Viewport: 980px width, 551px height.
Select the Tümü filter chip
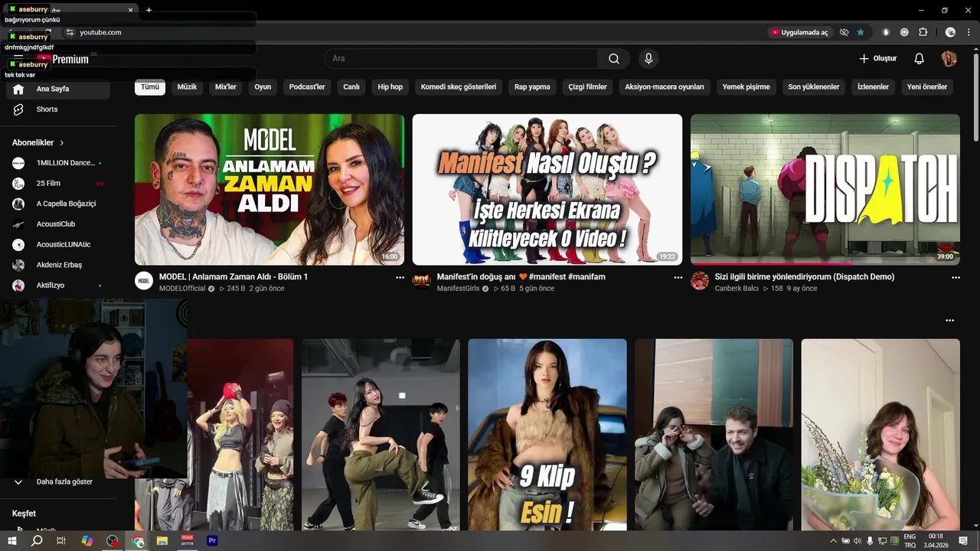pyautogui.click(x=150, y=87)
